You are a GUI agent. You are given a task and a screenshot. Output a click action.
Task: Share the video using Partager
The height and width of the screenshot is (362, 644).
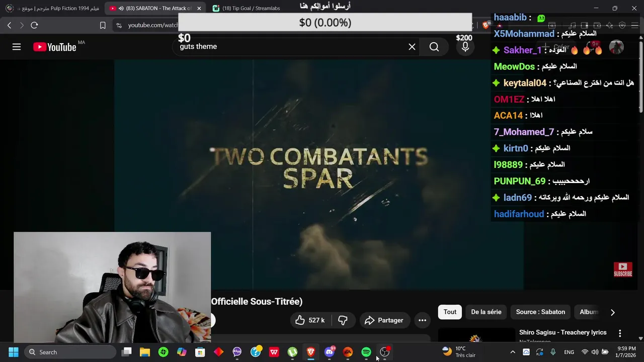(x=384, y=320)
